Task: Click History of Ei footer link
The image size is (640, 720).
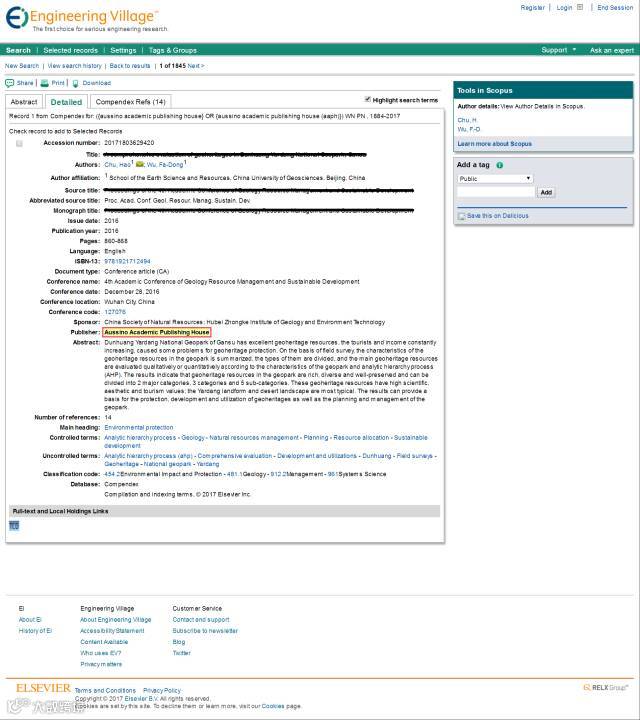Action: point(35,630)
